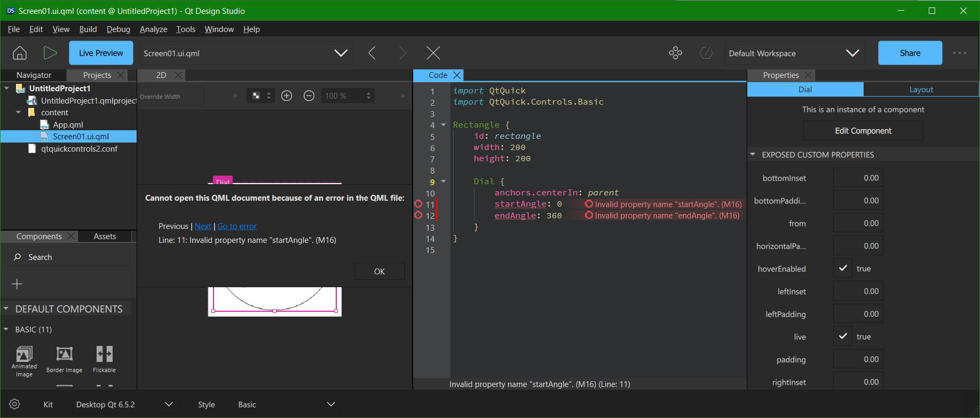Close the 2D view tab
Image resolution: width=980 pixels, height=418 pixels.
pos(178,75)
